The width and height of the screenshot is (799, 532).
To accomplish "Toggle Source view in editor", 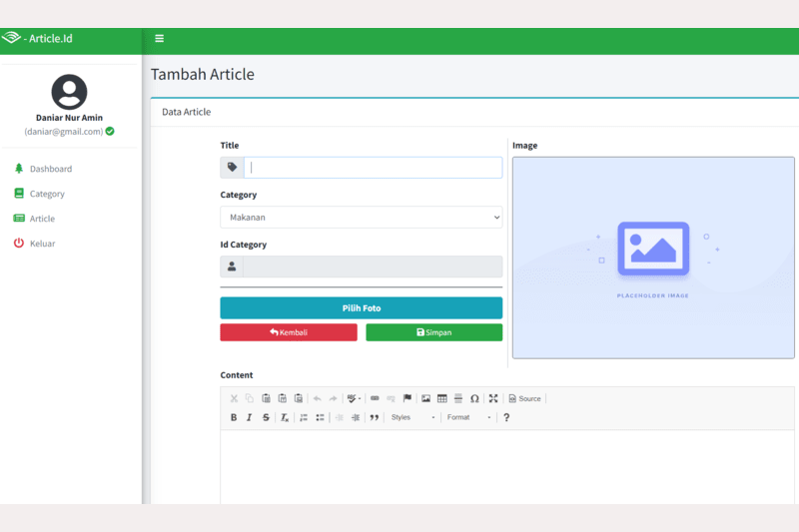I will click(525, 398).
